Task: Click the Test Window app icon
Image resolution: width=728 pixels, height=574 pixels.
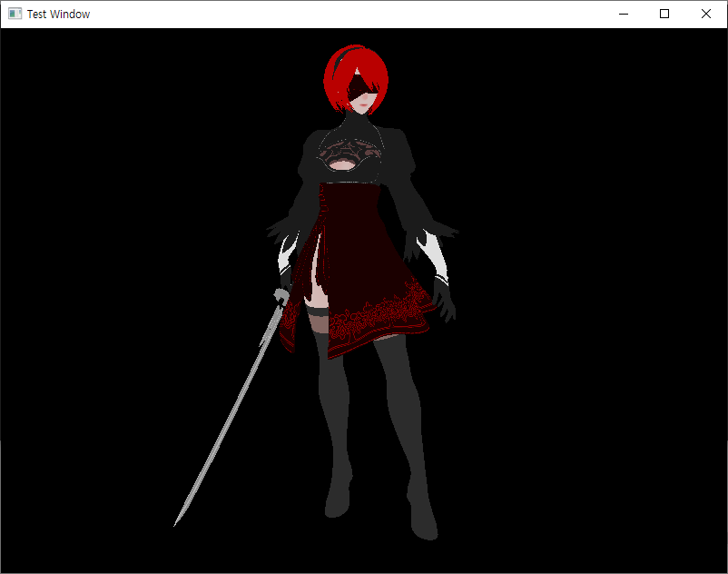Action: tap(15, 14)
